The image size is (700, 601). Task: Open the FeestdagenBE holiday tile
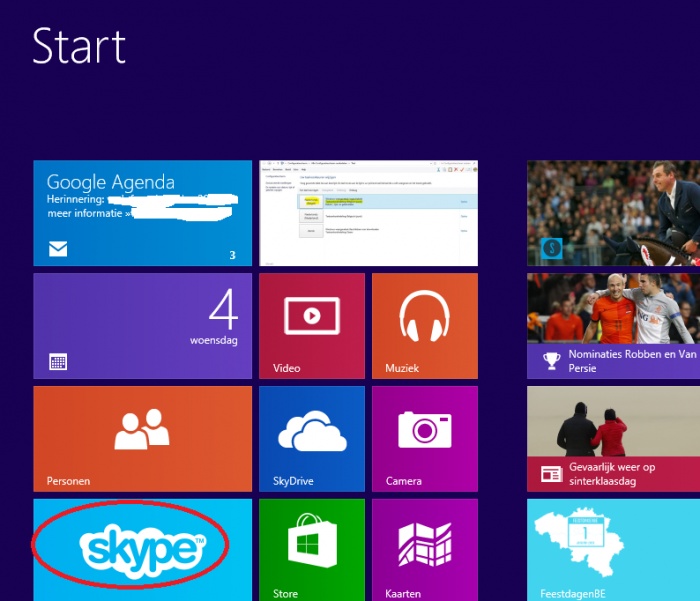(x=613, y=550)
